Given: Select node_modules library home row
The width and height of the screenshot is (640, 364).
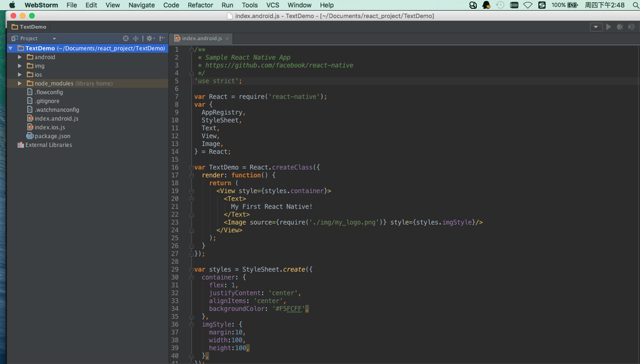Looking at the screenshot, I should [x=87, y=83].
